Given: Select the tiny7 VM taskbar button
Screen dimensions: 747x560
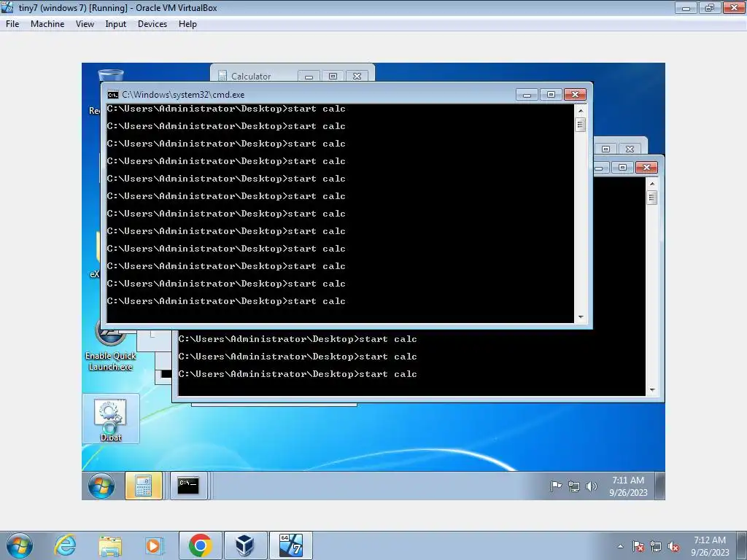Looking at the screenshot, I should [x=290, y=545].
